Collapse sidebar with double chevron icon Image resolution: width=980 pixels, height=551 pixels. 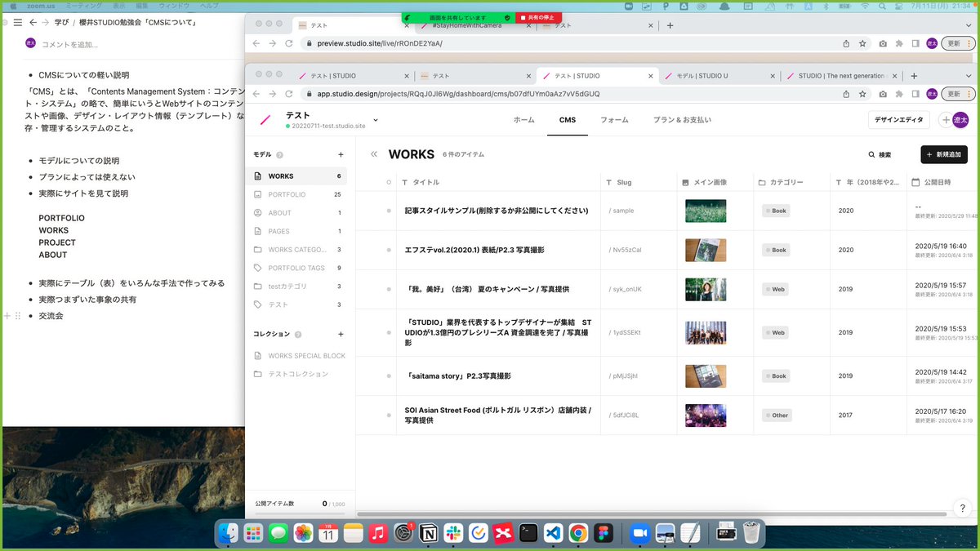pyautogui.click(x=374, y=154)
